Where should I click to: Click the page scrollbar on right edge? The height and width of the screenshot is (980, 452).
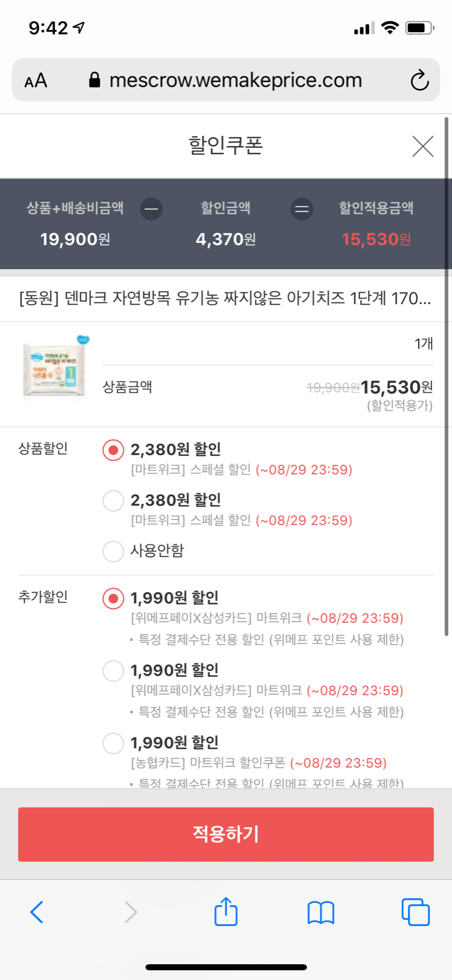pos(446,373)
